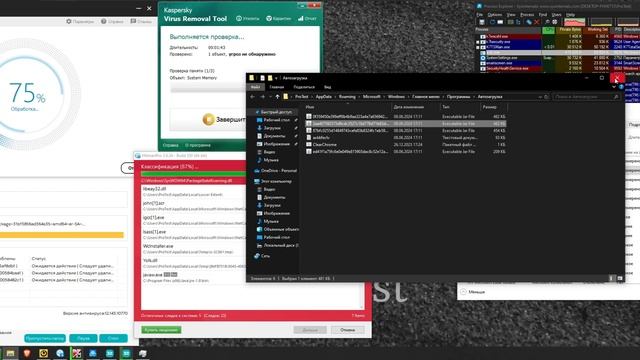Collapse the KTTSMan.exe process tree node
640x360 pixels.
(478, 47)
